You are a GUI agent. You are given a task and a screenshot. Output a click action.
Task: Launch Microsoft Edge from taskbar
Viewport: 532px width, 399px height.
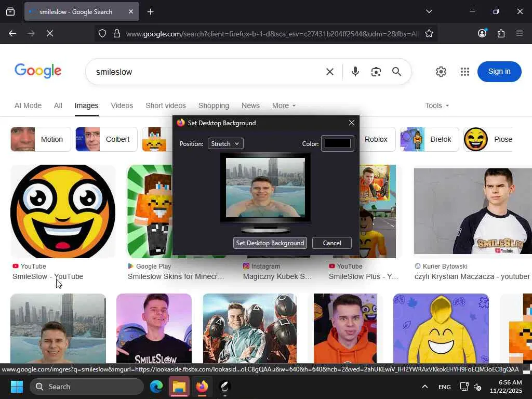tap(156, 387)
